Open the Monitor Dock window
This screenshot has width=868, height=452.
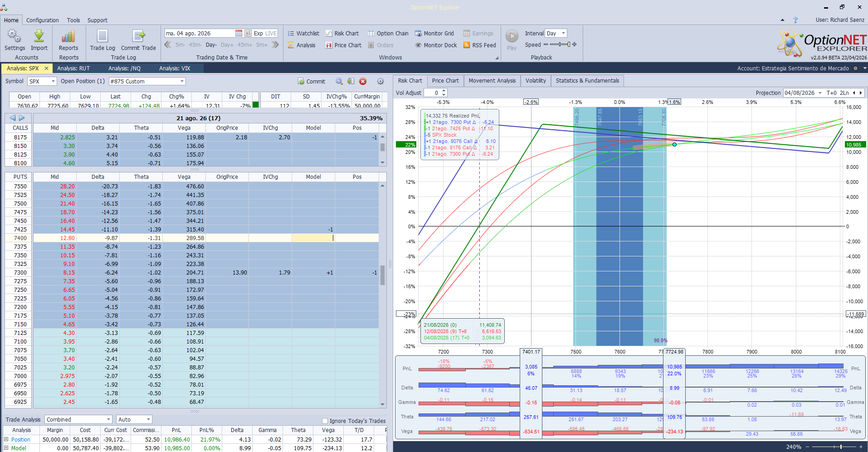tap(436, 45)
